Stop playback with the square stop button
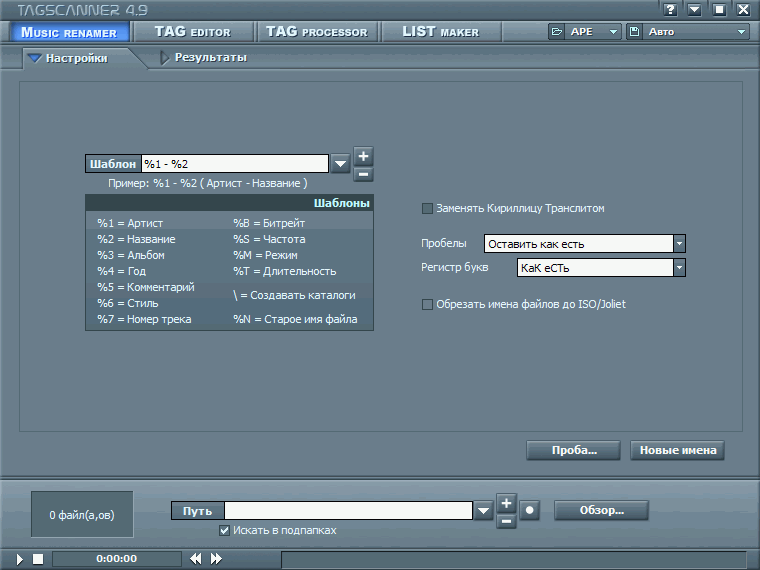This screenshot has width=760, height=570. pyautogui.click(x=38, y=559)
